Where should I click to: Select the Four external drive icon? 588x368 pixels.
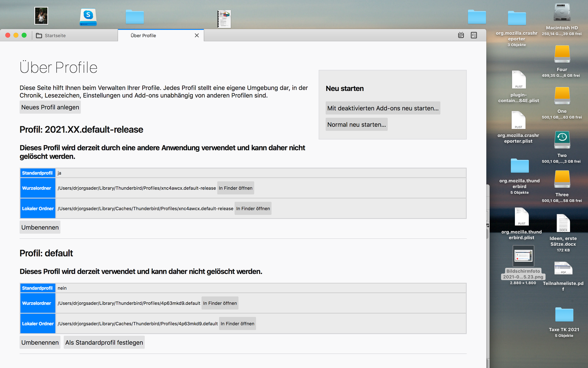562,54
